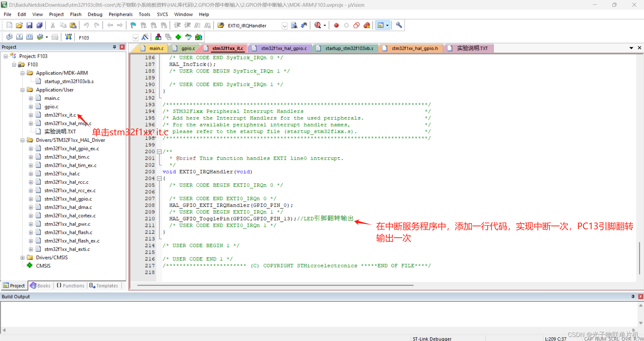Click the EXTI0_IRQHandler search text field
The height and width of the screenshot is (341, 644).
[x=254, y=26]
